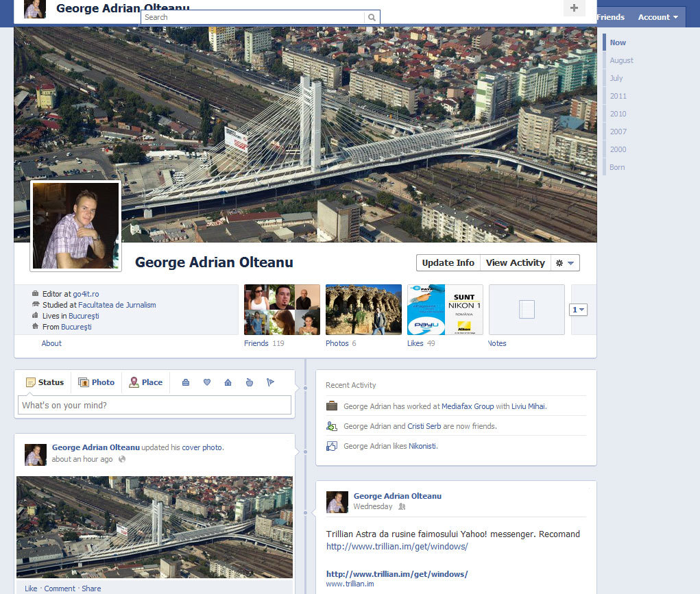Share the cover photo post
This screenshot has width=700, height=594.
(91, 589)
